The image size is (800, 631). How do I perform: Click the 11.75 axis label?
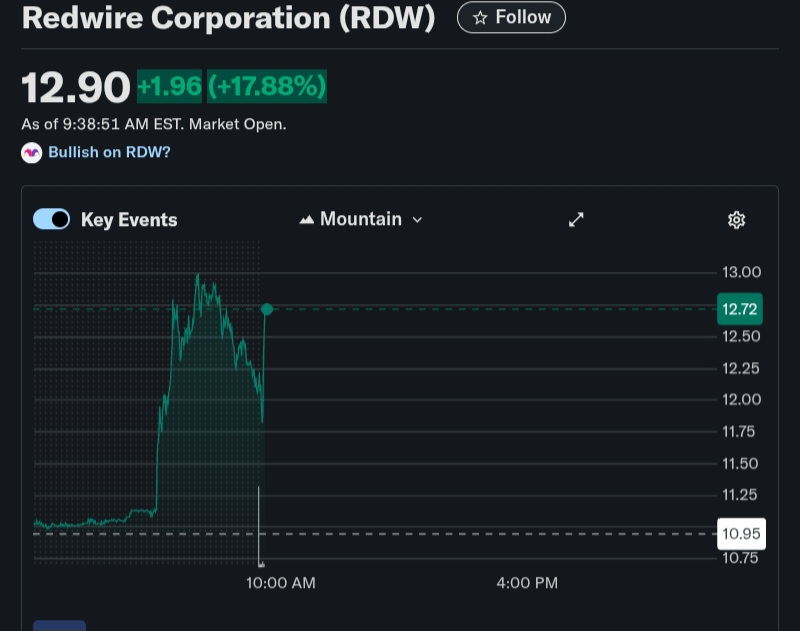coord(738,432)
